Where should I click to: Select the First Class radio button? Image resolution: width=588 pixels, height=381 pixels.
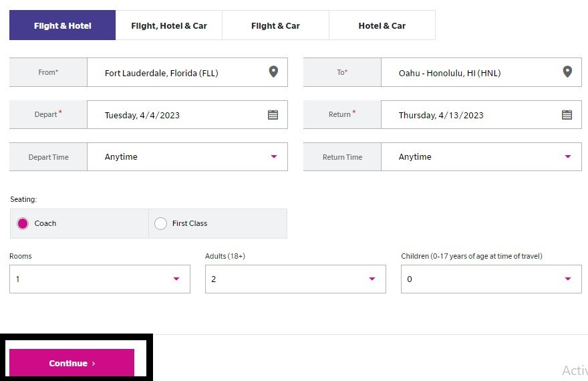160,223
